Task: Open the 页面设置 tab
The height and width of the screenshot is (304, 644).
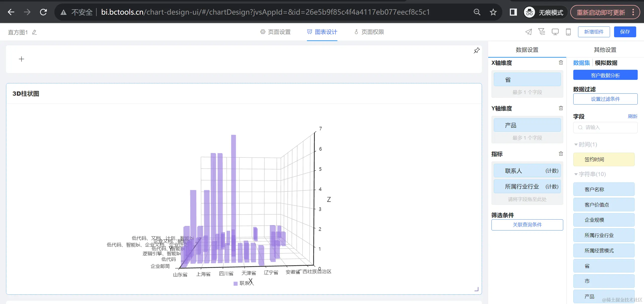Action: coord(275,32)
